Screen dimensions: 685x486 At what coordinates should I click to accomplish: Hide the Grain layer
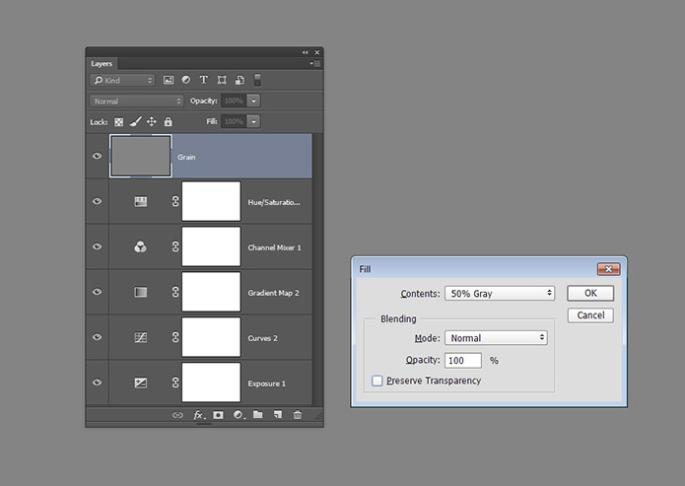(x=97, y=157)
